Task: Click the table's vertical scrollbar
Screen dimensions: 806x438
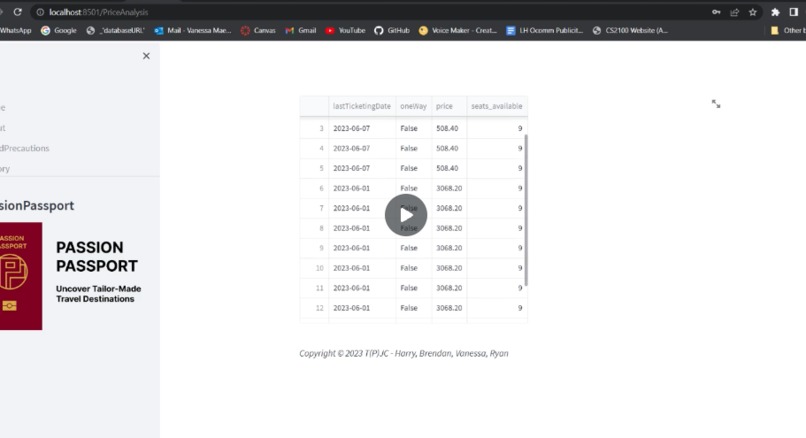Action: [x=526, y=210]
